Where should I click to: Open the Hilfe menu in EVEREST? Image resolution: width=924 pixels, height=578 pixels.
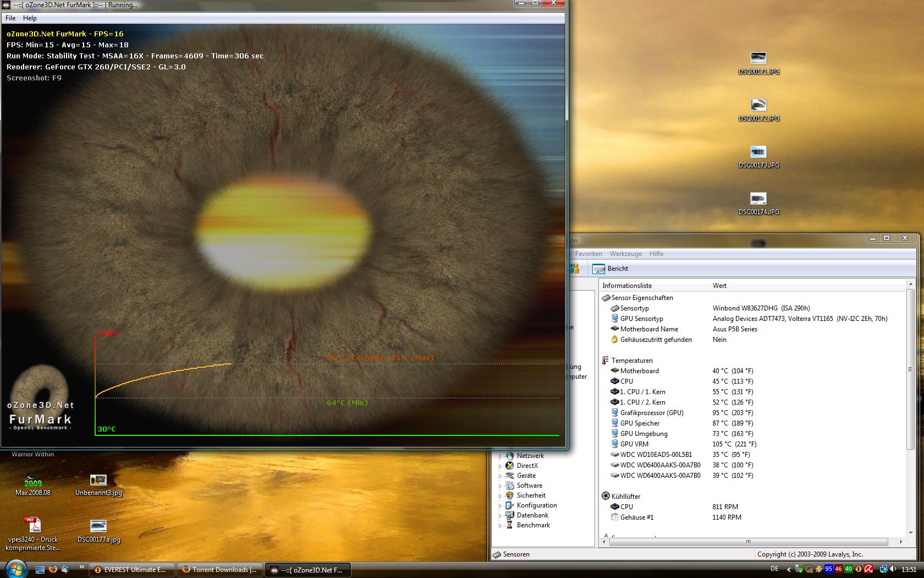point(656,254)
